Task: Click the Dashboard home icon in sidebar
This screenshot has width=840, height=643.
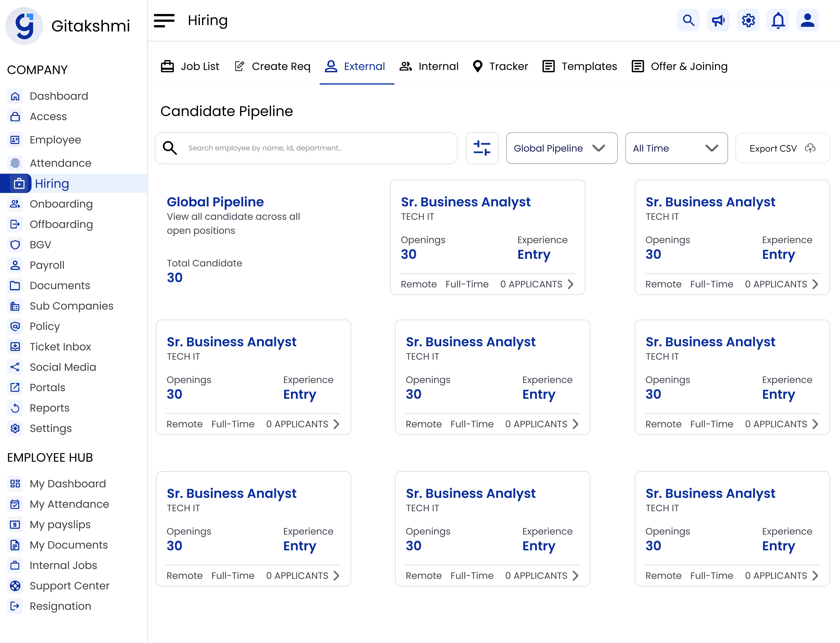Action: coord(15,96)
